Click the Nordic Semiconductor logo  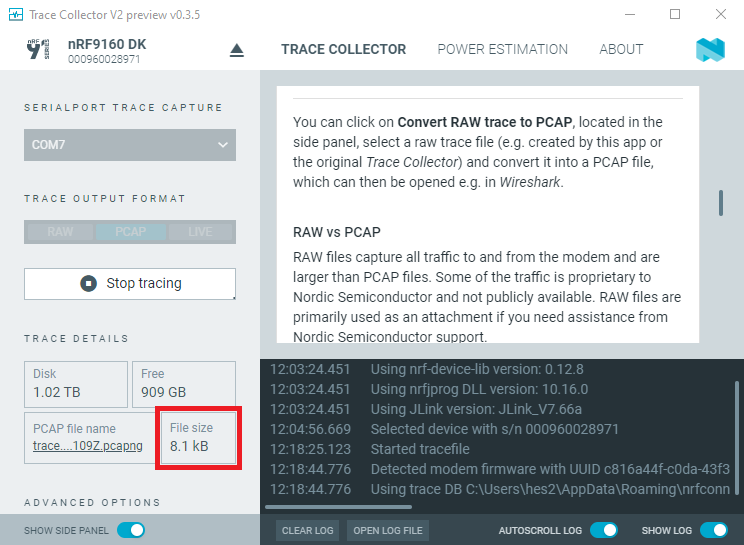pyautogui.click(x=710, y=50)
